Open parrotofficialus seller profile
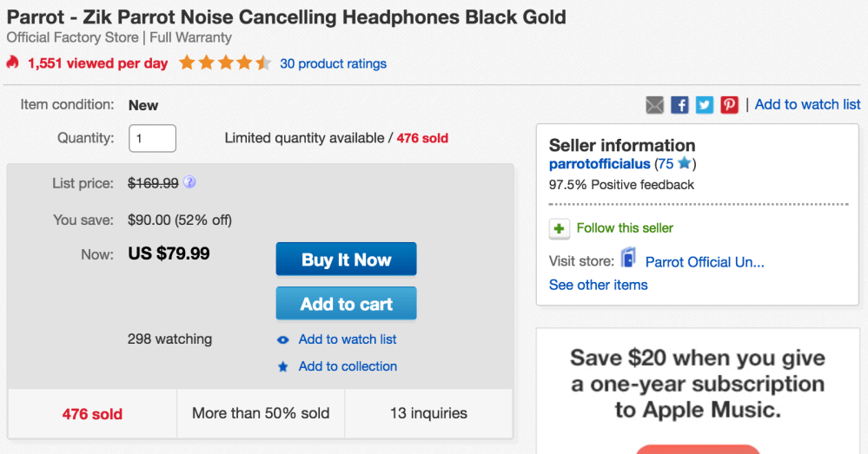The height and width of the screenshot is (454, 868). (600, 164)
